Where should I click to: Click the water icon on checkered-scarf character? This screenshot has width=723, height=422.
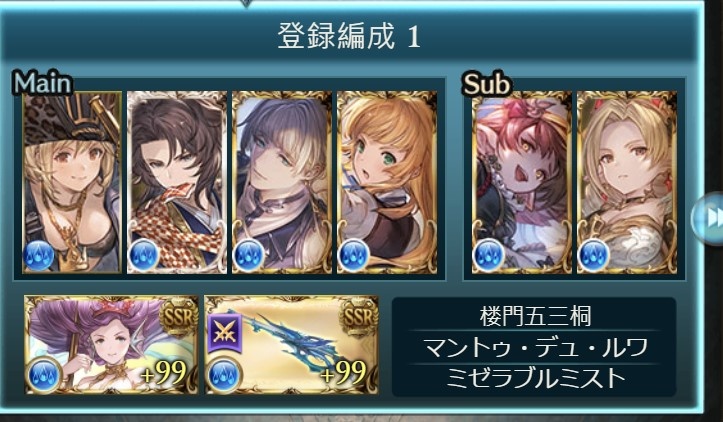pos(144,255)
